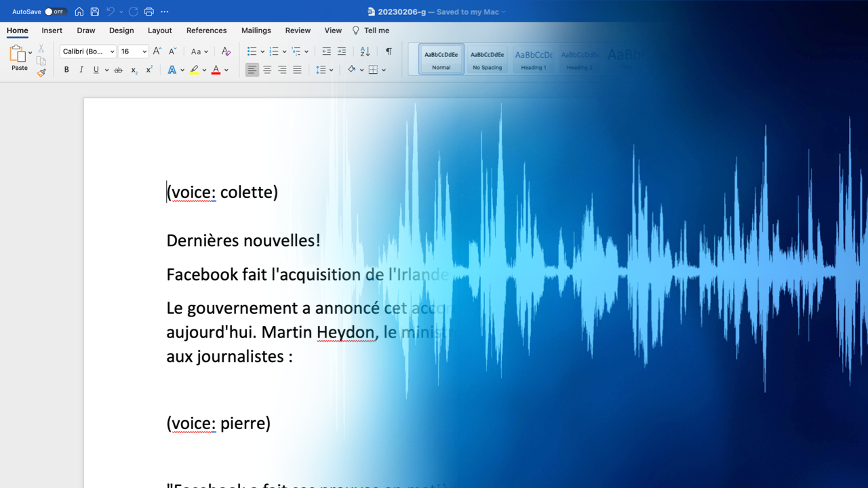Toggle strikethrough formatting
Image resolution: width=868 pixels, height=488 pixels.
118,69
